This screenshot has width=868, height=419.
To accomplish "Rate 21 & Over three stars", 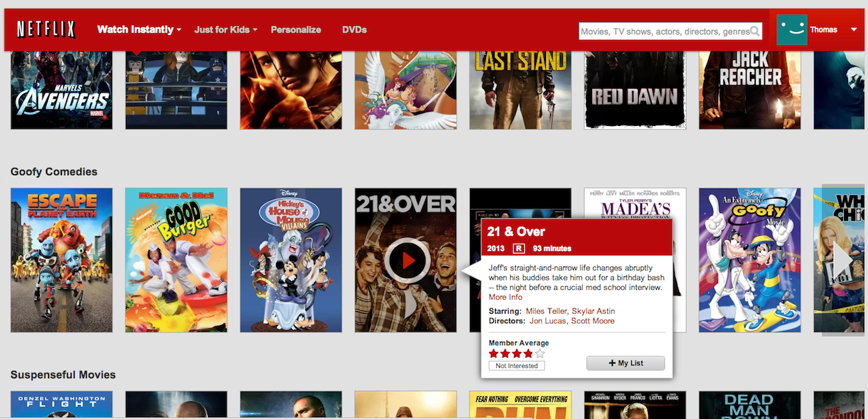I will click(517, 354).
